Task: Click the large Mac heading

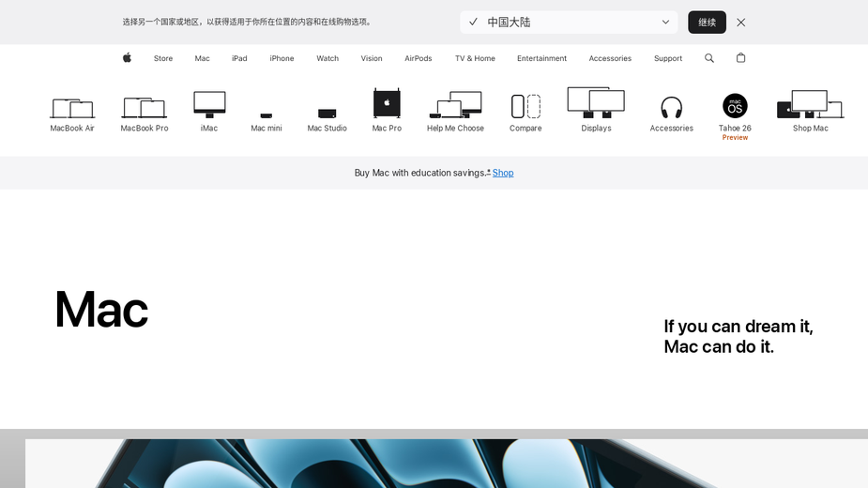Action: click(101, 309)
